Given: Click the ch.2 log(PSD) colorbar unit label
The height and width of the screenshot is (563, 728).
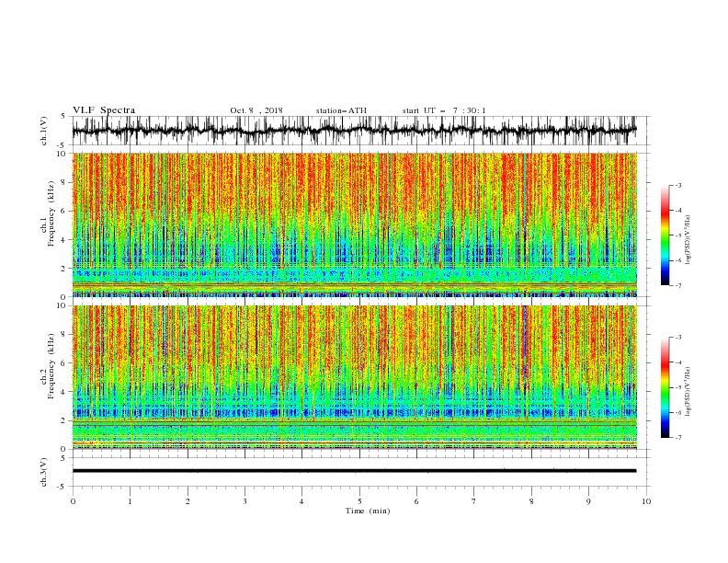Looking at the screenshot, I should (688, 392).
